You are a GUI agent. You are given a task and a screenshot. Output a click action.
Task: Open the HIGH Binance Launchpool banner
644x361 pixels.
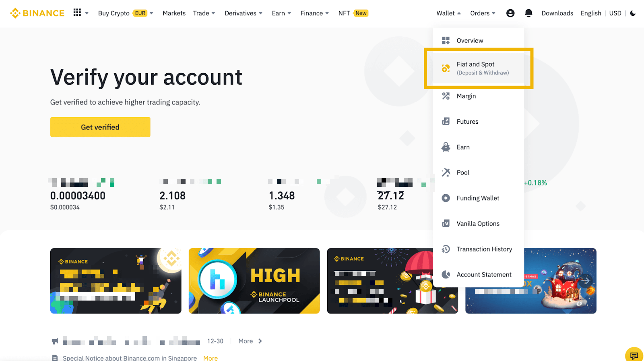pos(254,281)
